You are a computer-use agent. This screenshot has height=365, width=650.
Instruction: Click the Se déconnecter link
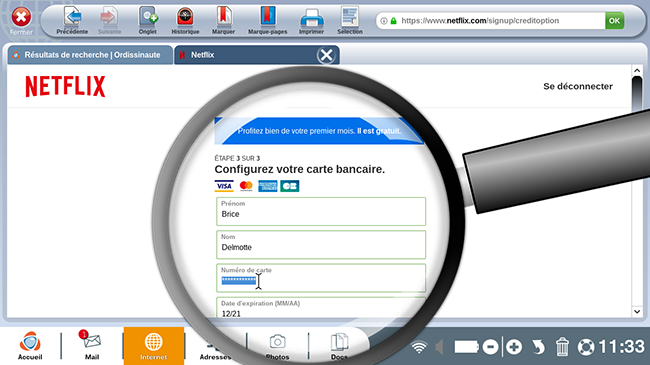tap(578, 86)
